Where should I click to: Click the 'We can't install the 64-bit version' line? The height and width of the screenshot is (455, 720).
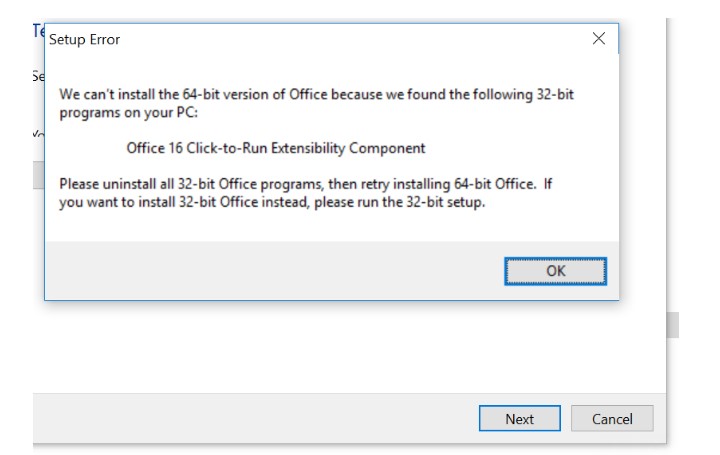[x=317, y=94]
